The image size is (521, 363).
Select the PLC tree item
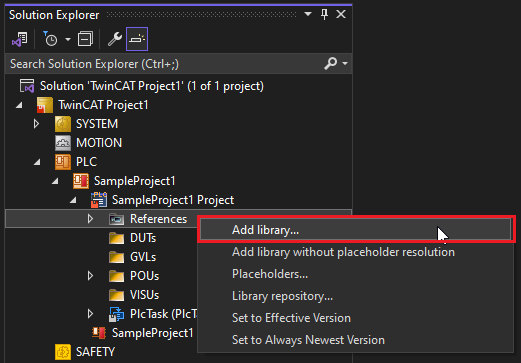pyautogui.click(x=86, y=162)
